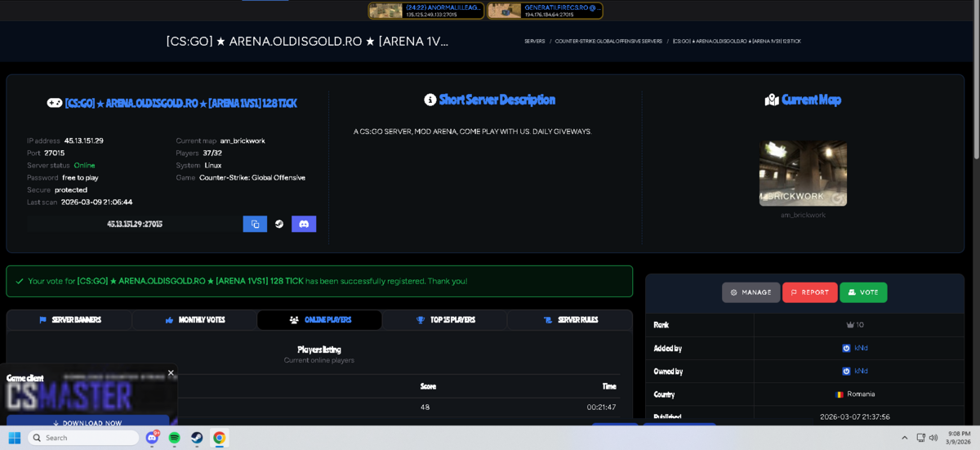Viewport: 980px width, 450px height.
Task: Click the Players listing heading
Action: click(319, 350)
